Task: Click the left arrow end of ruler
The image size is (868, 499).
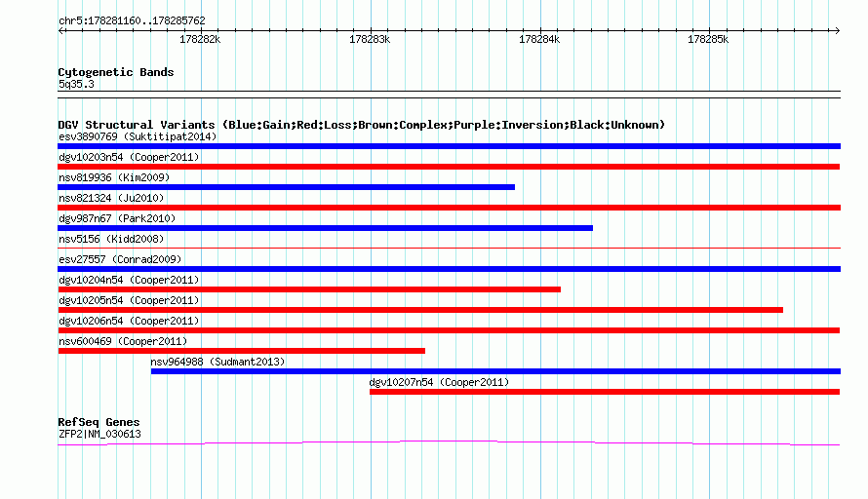Action: (x=60, y=31)
